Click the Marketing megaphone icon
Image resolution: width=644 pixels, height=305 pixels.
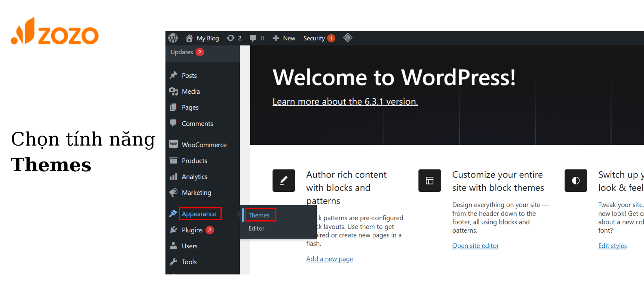[173, 192]
